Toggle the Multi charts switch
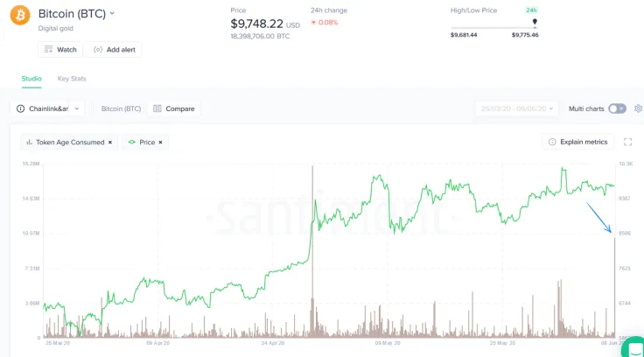The image size is (644, 357). pos(617,108)
